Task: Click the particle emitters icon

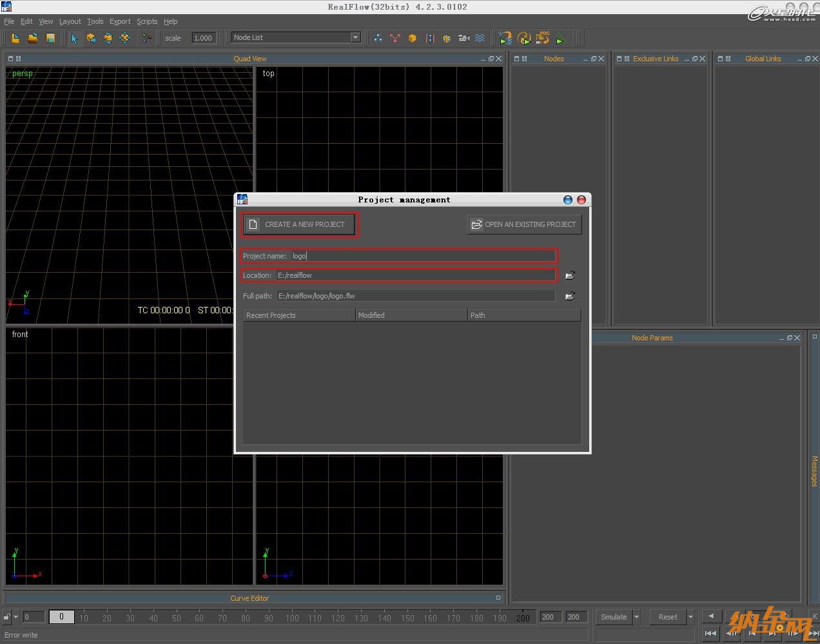Action: 378,38
